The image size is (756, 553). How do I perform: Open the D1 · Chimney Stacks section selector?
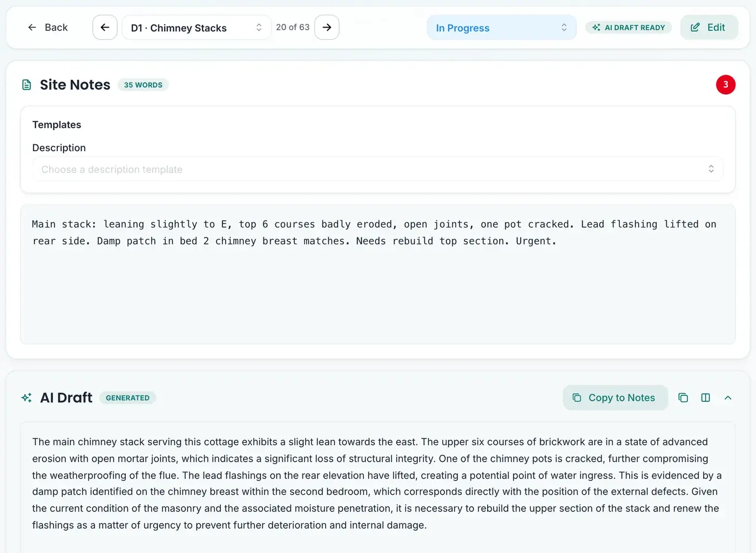(197, 28)
